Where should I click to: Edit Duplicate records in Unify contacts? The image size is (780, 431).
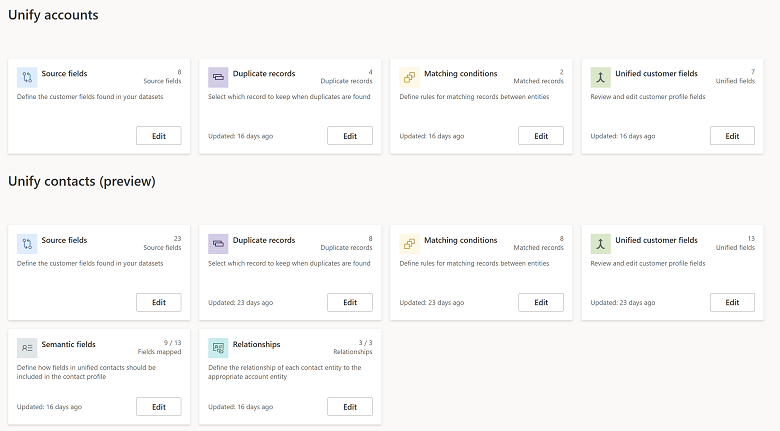(x=350, y=302)
